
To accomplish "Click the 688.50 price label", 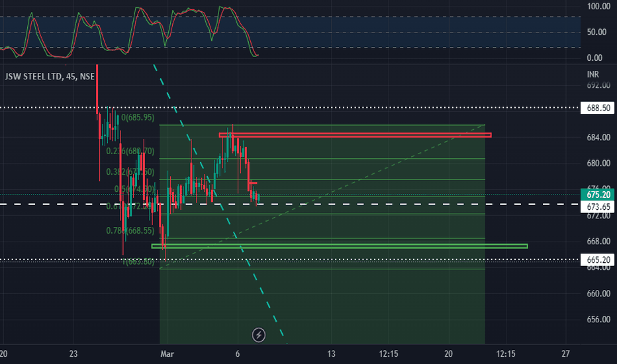I will point(598,108).
